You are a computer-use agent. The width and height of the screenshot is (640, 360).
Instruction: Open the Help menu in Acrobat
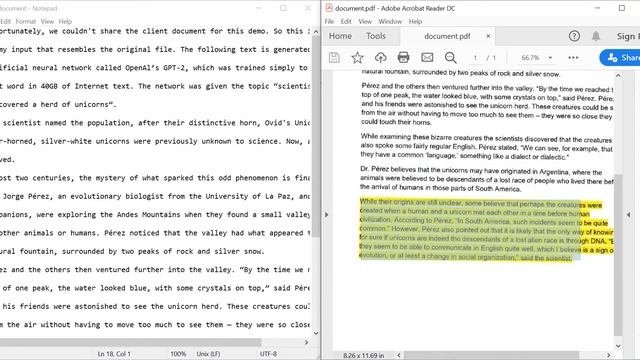(x=415, y=21)
